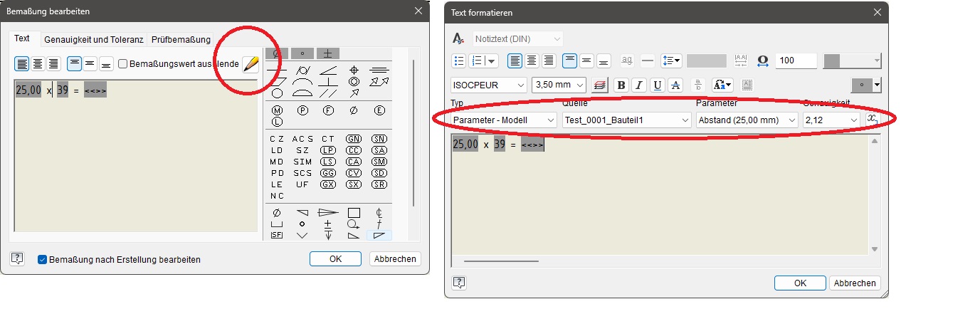Open Quelle dropdown Test_0001_Bauteil1
This screenshot has height=309, width=980.
626,120
